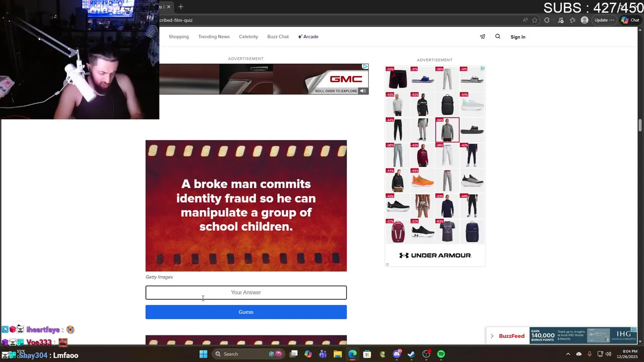Add page to favorites star icon
Screen dimensions: 644x362
click(535, 20)
